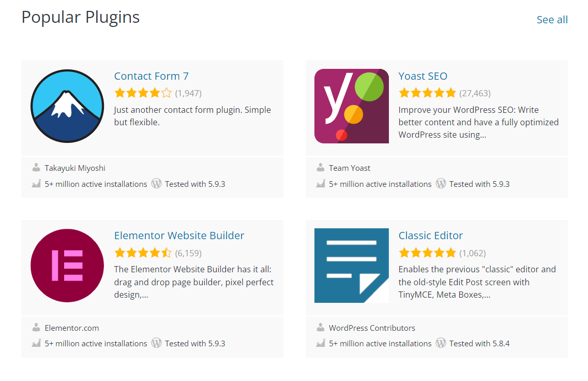Click the Elementor plugin logo

68,265
